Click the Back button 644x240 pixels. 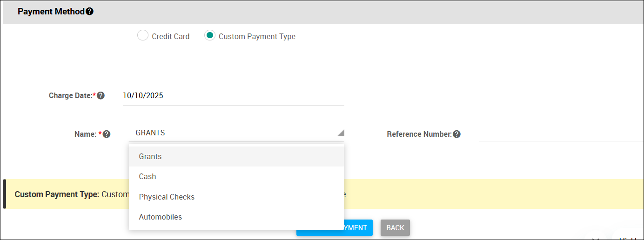395,228
